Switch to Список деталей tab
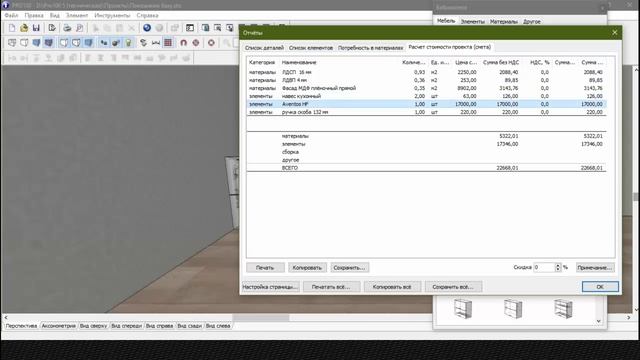The height and width of the screenshot is (360, 640). click(x=264, y=48)
